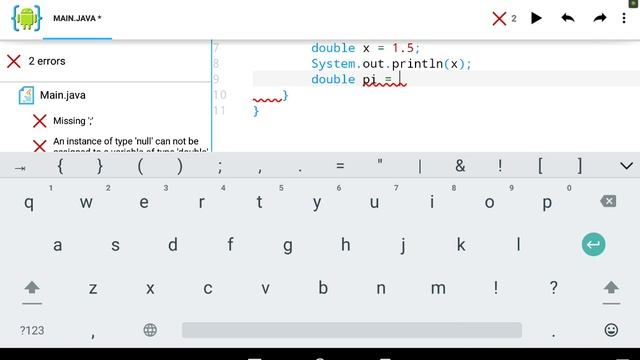Tap the equals sign in symbol row

click(x=340, y=166)
